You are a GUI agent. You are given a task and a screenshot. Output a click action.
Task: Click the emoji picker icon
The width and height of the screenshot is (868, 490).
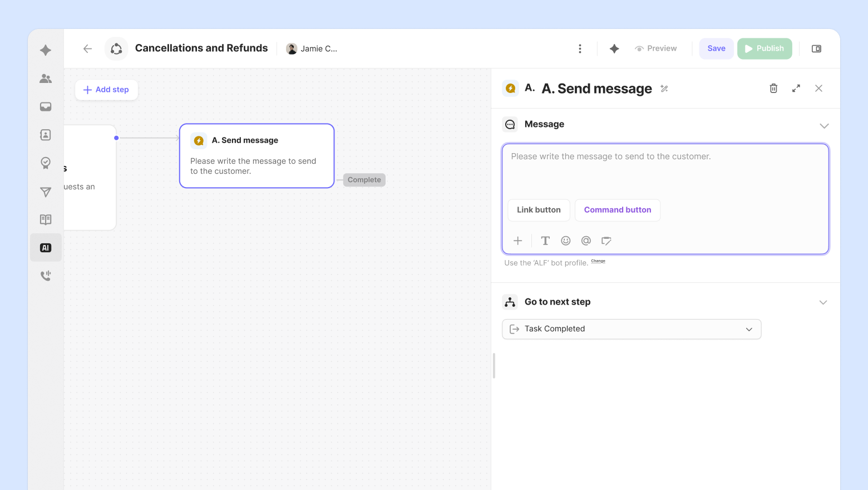[566, 241]
